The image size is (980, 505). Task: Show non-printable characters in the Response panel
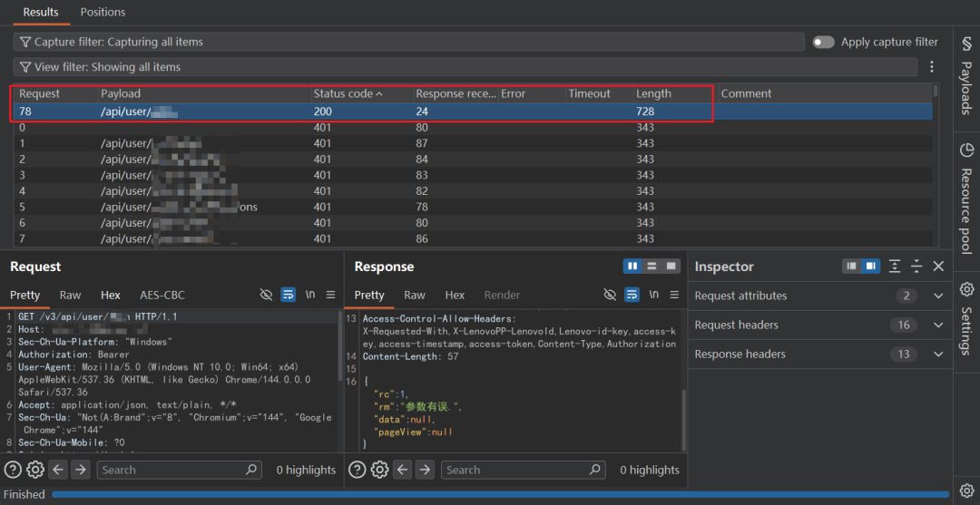point(653,295)
